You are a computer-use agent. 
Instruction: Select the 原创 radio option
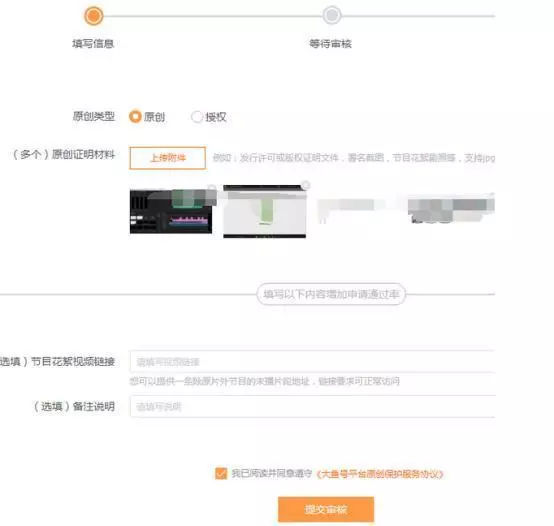click(x=135, y=116)
